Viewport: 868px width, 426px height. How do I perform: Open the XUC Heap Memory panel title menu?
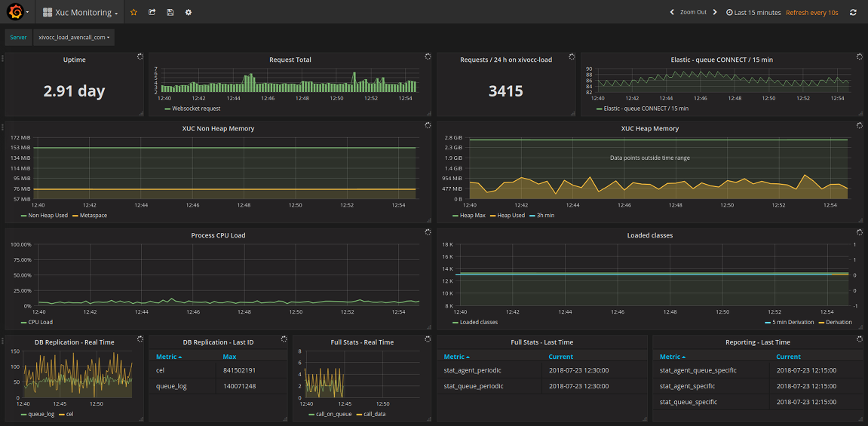(649, 129)
